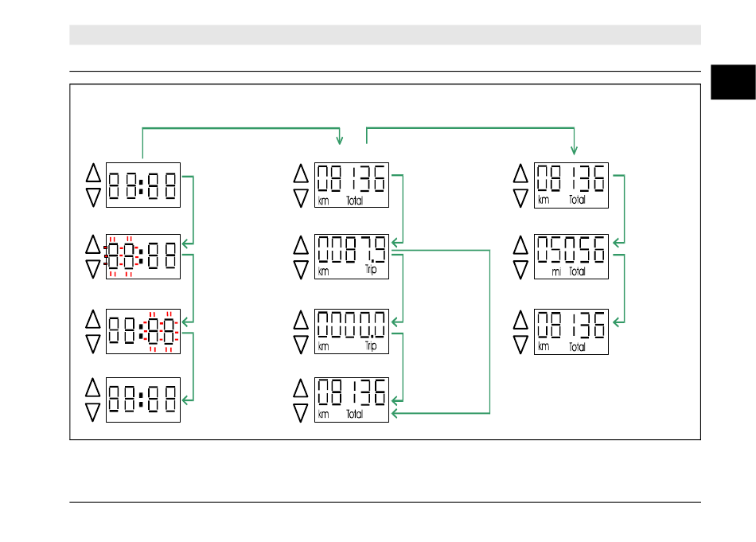The height and width of the screenshot is (542, 756).
Task: Select middle column's top 08136 km Total display
Action: click(352, 185)
